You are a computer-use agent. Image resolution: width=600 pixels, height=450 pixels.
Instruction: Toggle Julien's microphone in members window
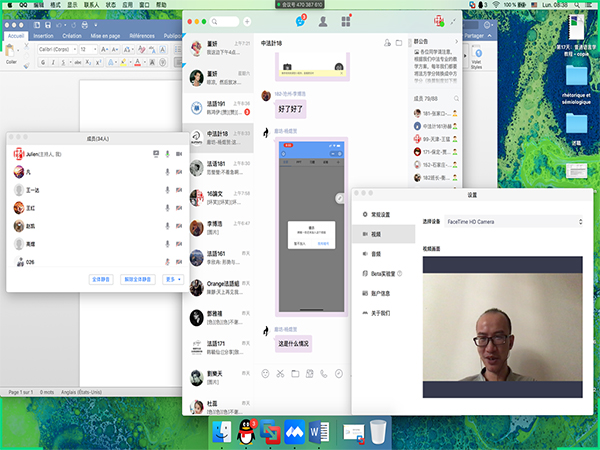click(x=167, y=154)
